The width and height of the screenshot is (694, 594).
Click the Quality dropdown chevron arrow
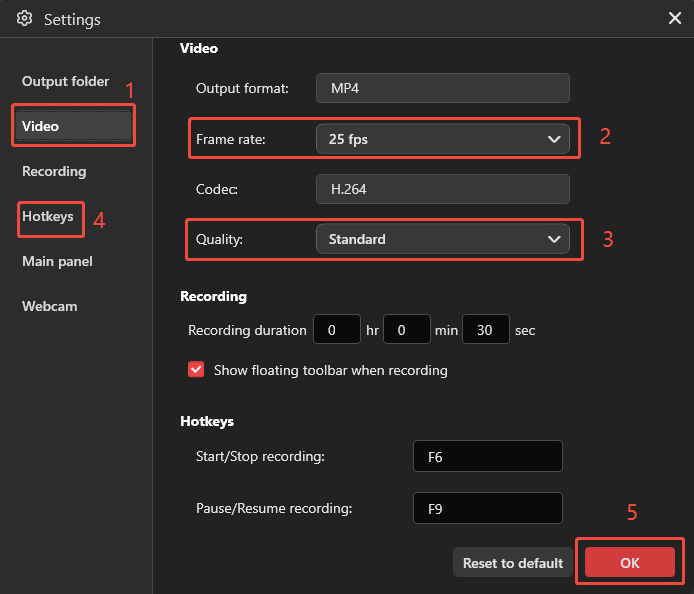coord(554,239)
